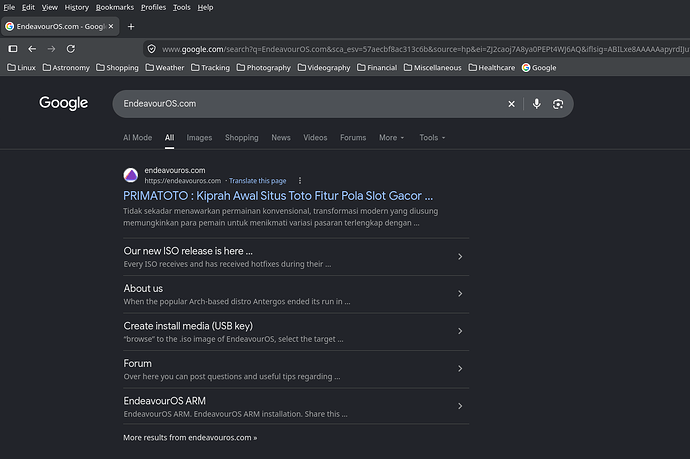Switch to Videos results tab

coord(315,138)
